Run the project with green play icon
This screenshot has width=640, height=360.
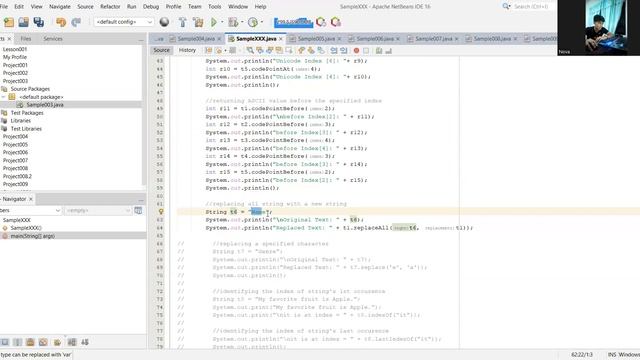click(x=214, y=22)
